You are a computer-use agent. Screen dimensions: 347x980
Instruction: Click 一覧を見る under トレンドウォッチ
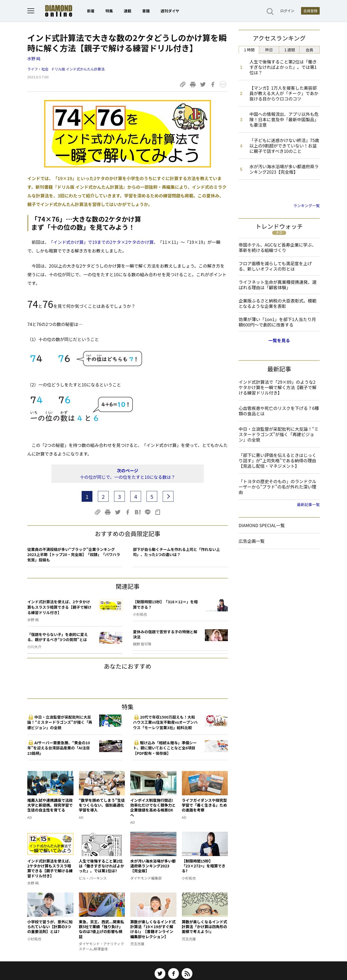point(279,341)
